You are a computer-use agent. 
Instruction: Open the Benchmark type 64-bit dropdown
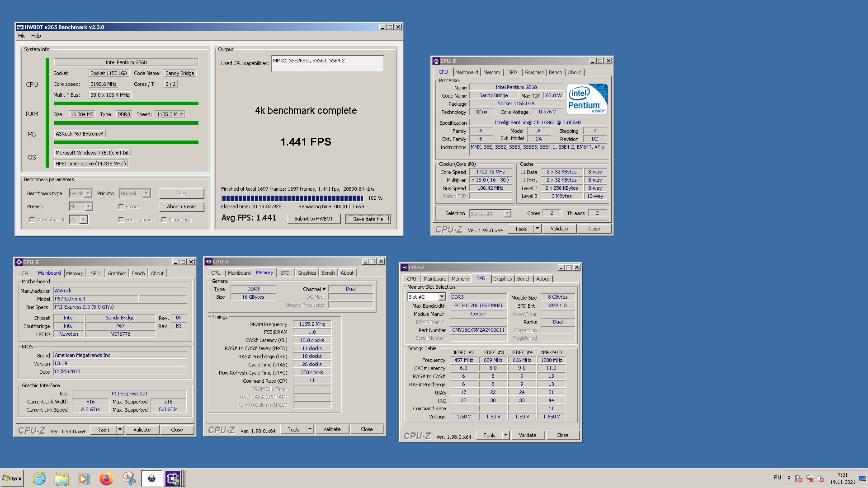88,193
